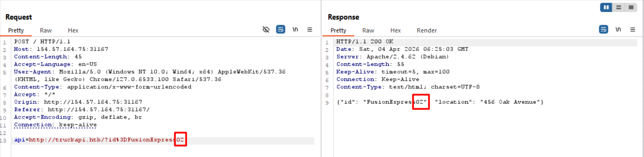The height and width of the screenshot is (157, 644).
Task: Select side-by-side split layout button
Action: pos(606,7)
